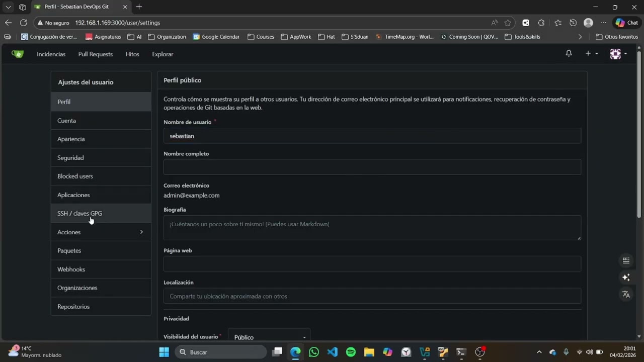
Task: Open the Gitea home logo
Action: tap(18, 54)
